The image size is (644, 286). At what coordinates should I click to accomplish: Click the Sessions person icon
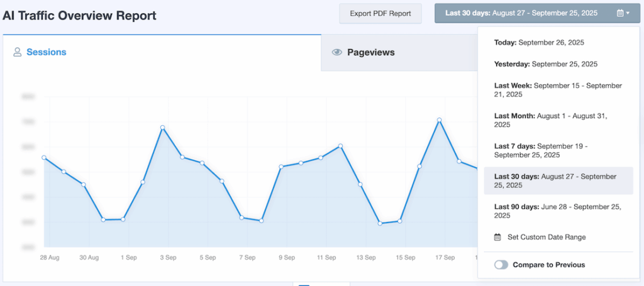tap(18, 53)
